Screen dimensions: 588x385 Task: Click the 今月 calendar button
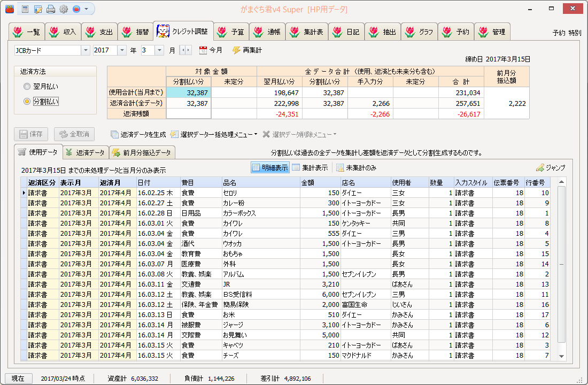tap(211, 50)
